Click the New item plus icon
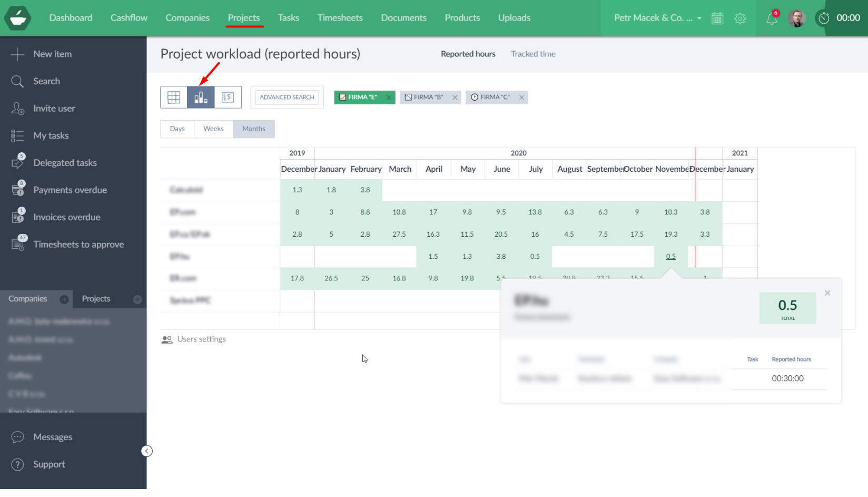The image size is (868, 497). click(x=17, y=54)
